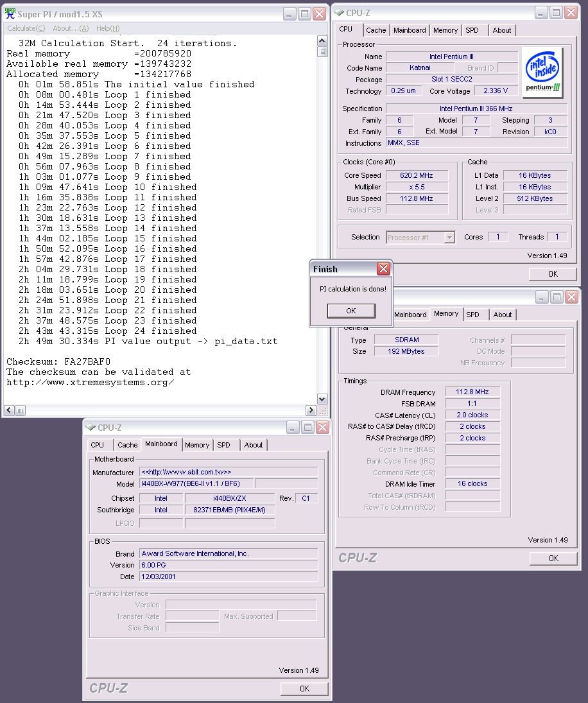Click the BIOS Date 12/03/2001 field
Image resolution: width=588 pixels, height=703 pixels.
pyautogui.click(x=229, y=577)
